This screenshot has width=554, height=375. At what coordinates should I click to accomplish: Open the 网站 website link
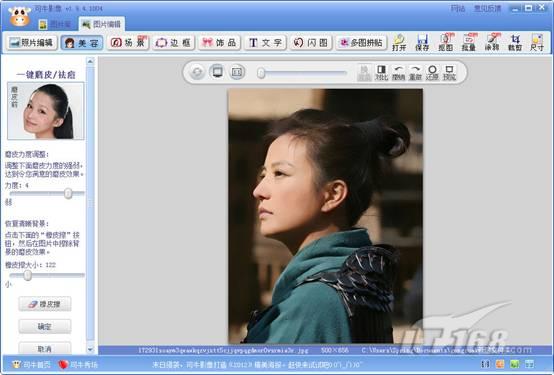click(458, 8)
